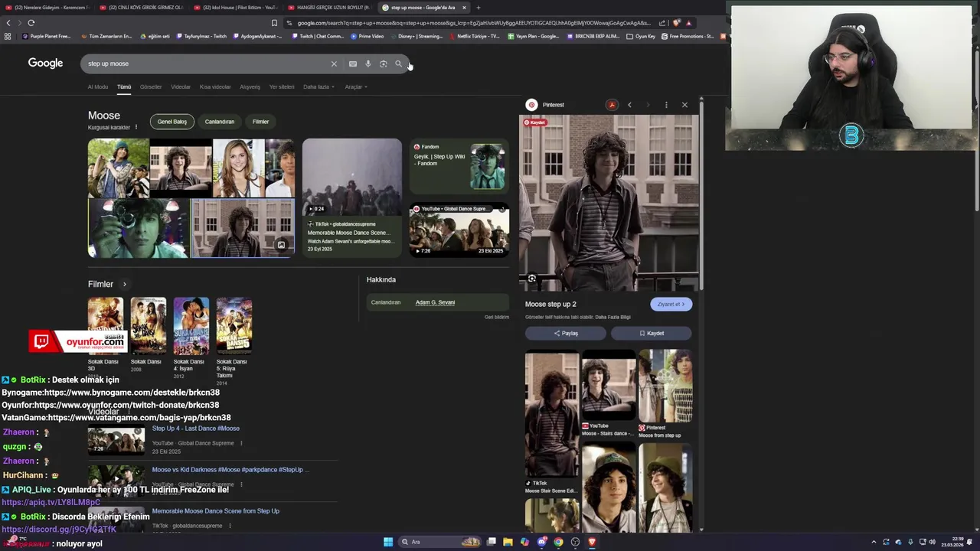This screenshot has width=980, height=551.
Task: Expand the Araçlar dropdown
Action: pos(356,86)
